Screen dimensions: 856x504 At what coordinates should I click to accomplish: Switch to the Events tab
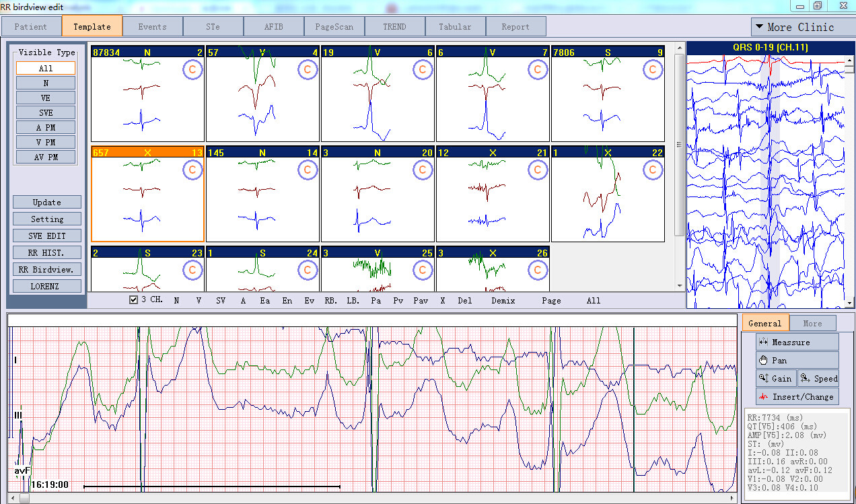tap(153, 27)
